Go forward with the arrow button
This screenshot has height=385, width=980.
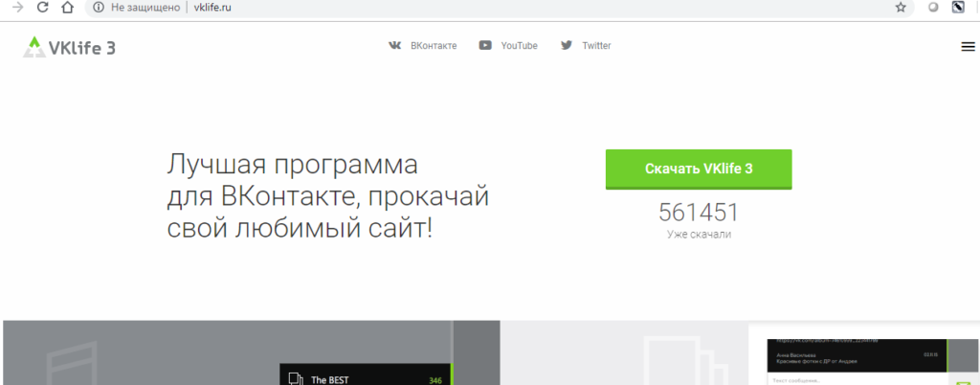18,8
